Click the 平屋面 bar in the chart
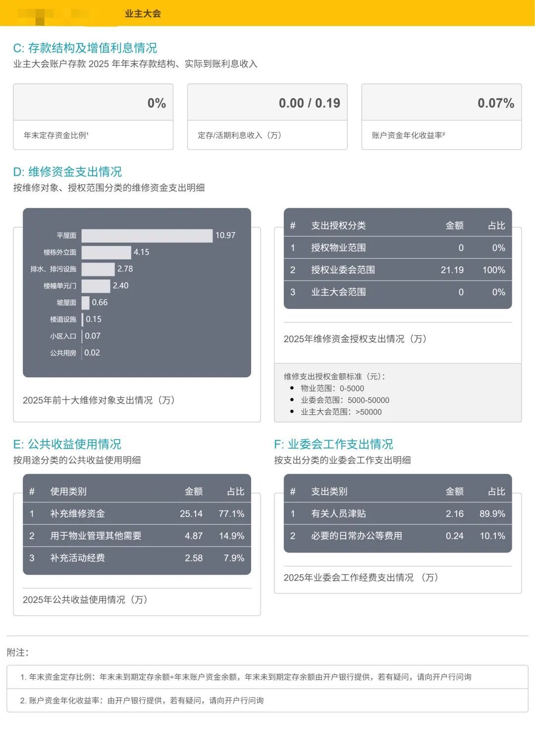Screen dimensions: 535x756 tap(147, 236)
